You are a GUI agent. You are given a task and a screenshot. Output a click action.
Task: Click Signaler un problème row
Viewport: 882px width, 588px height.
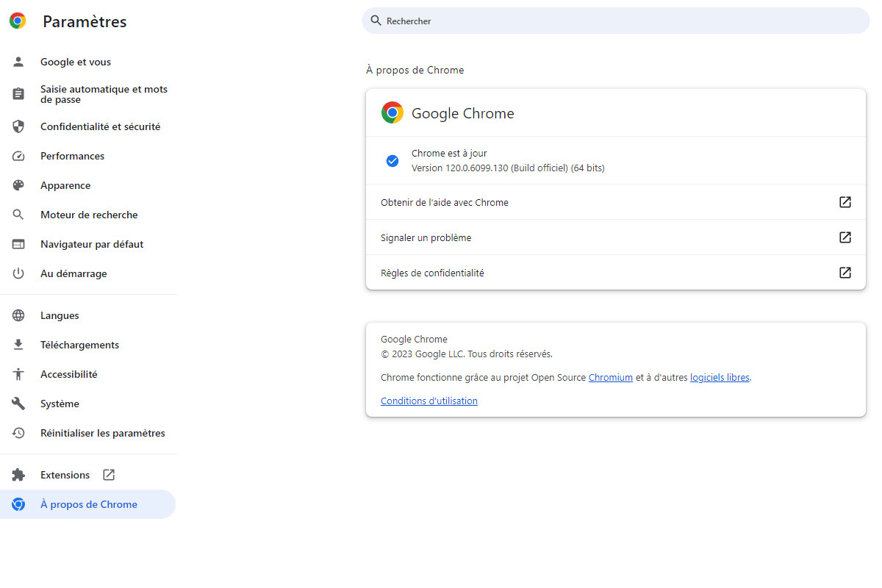(616, 237)
